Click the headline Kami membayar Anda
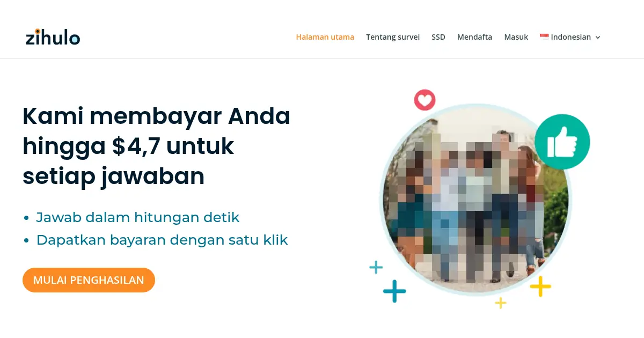Viewport: 644px width, 338px height. point(156,116)
